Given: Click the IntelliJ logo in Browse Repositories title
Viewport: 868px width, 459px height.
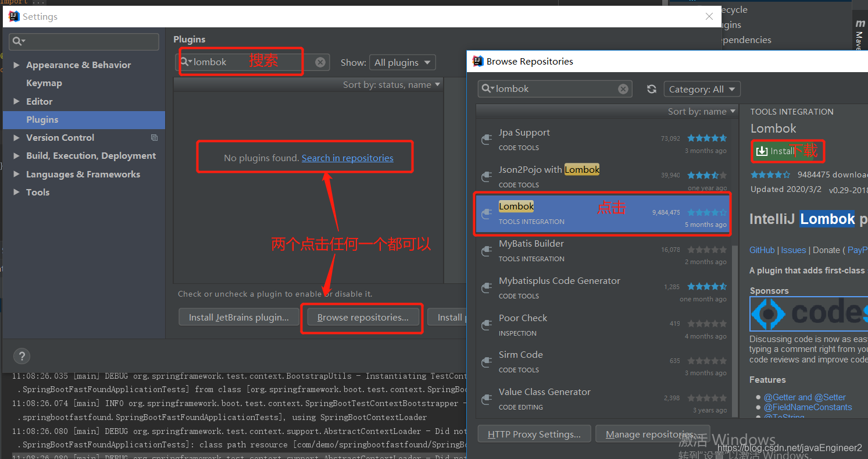Looking at the screenshot, I should (x=478, y=61).
